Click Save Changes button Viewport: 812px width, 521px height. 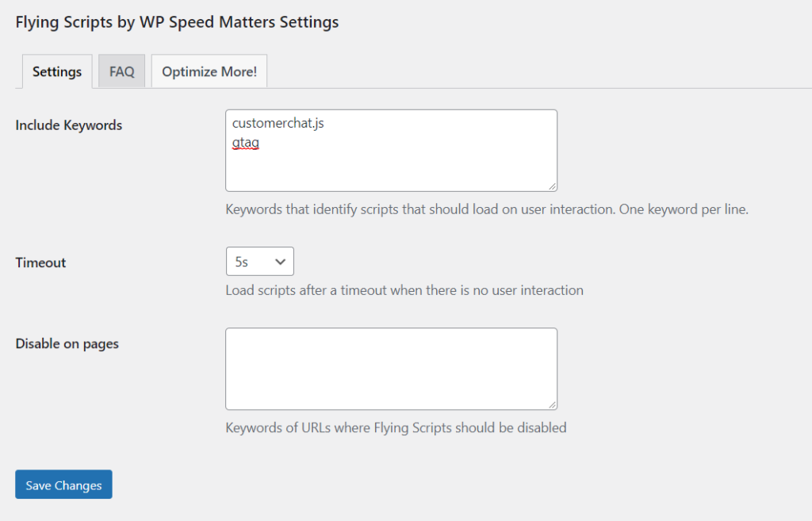coord(63,485)
